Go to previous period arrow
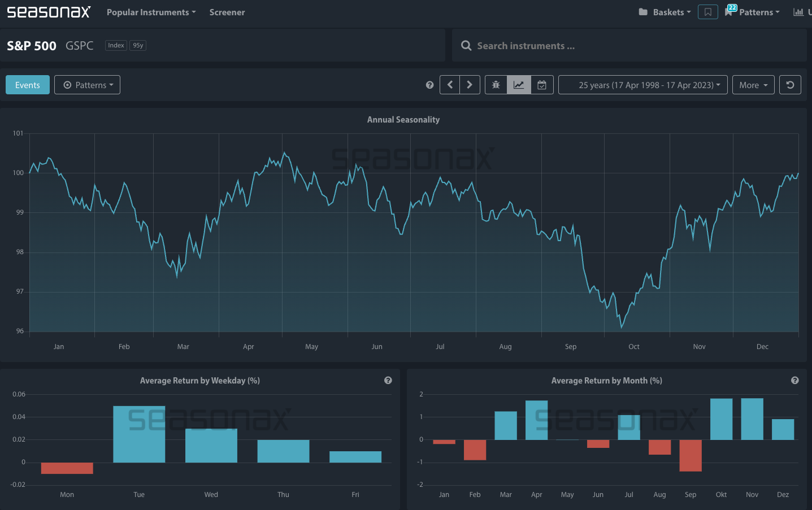Image resolution: width=812 pixels, height=510 pixels. tap(450, 85)
